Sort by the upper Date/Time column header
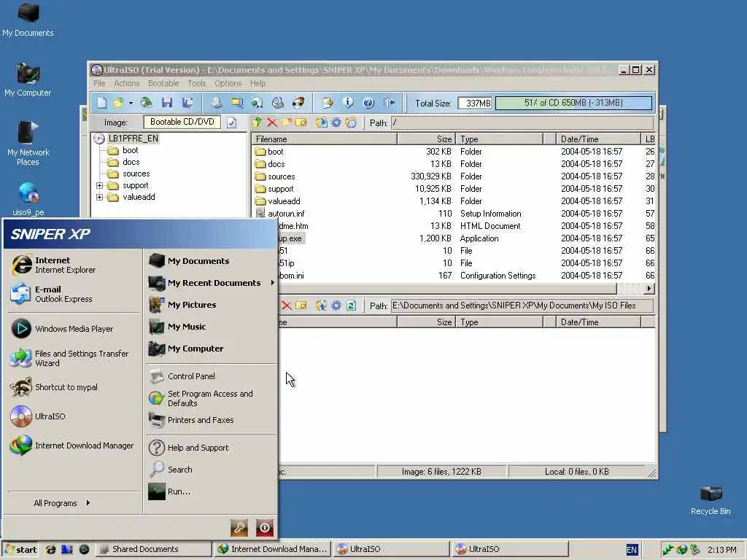747x560 pixels. click(598, 139)
